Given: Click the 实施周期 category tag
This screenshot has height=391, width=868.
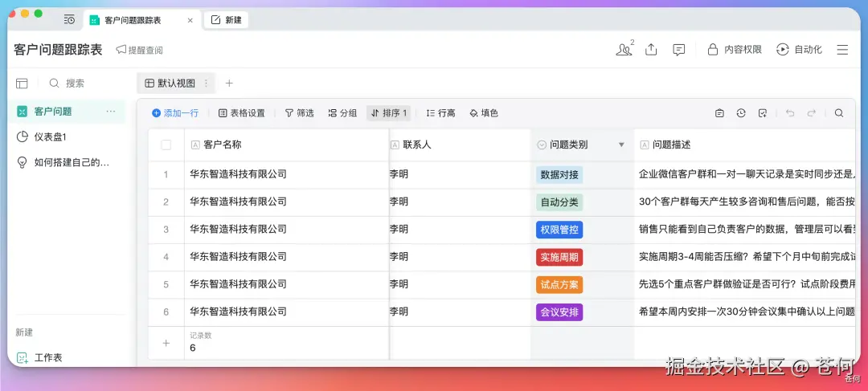Looking at the screenshot, I should click(559, 257).
